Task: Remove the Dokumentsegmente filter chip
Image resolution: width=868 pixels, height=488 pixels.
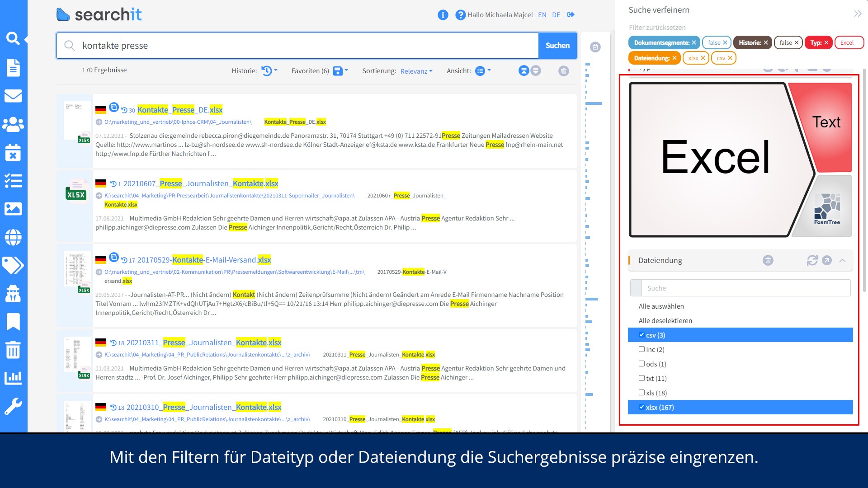Action: pos(694,42)
